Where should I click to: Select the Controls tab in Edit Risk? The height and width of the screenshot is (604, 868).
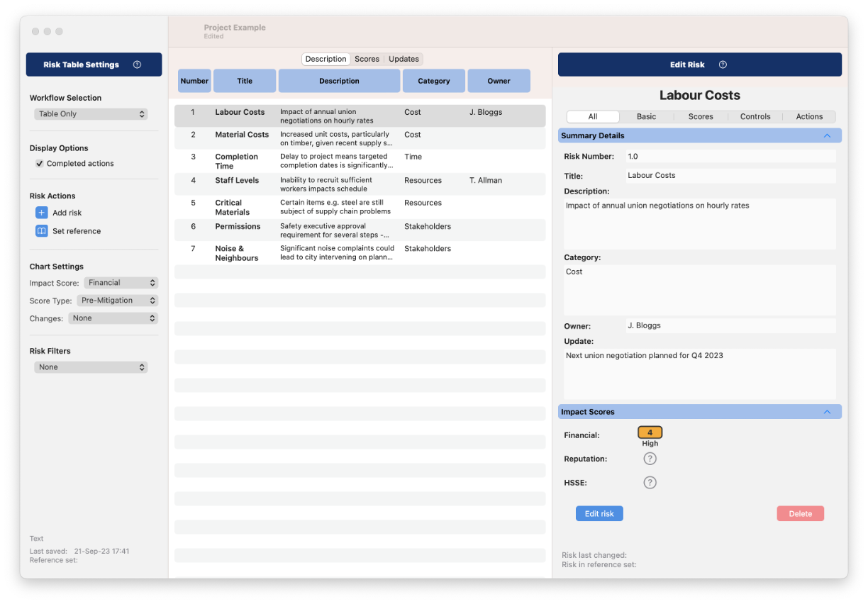click(x=755, y=117)
